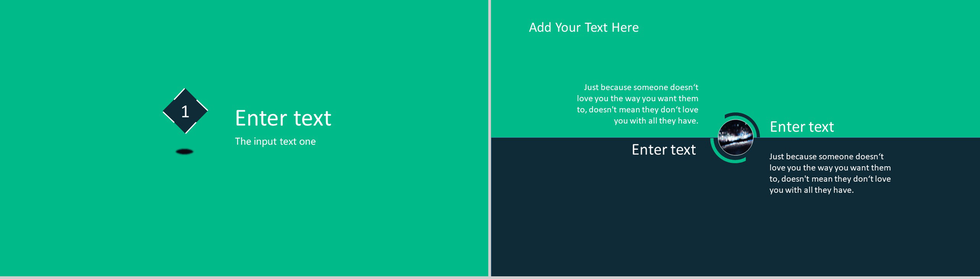Click the gray strip along the bottom edge
Image resolution: width=980 pixels, height=279 pixels.
click(x=490, y=277)
